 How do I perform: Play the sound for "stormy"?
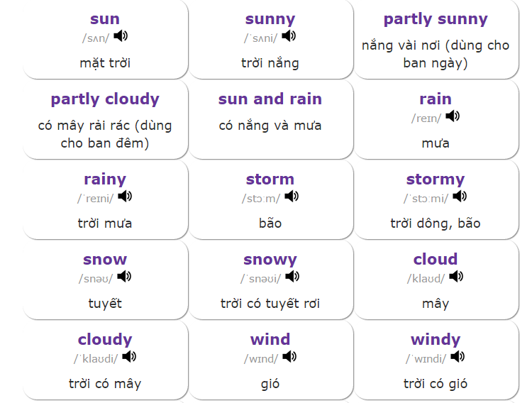[x=460, y=197]
